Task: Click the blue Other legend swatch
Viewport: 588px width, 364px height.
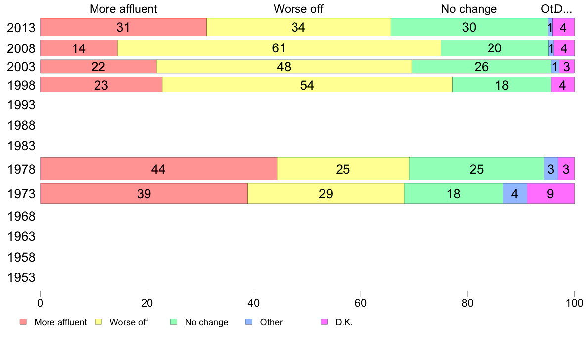Action: [249, 322]
